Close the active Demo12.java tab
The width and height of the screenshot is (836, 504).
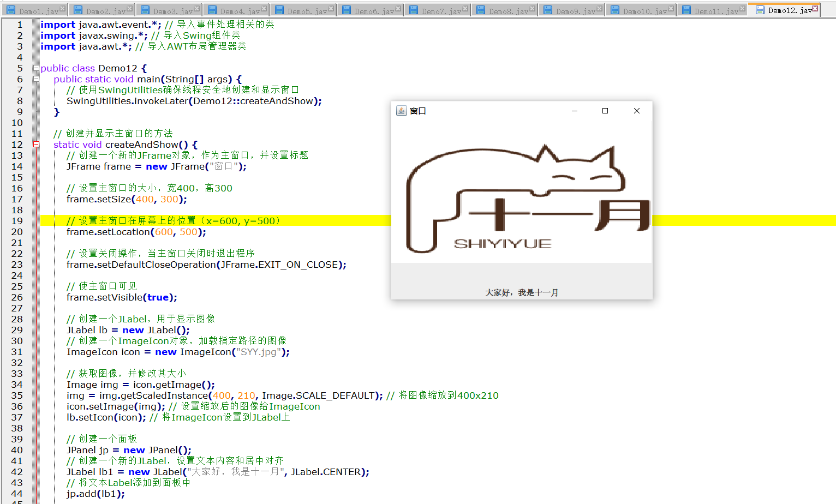815,9
